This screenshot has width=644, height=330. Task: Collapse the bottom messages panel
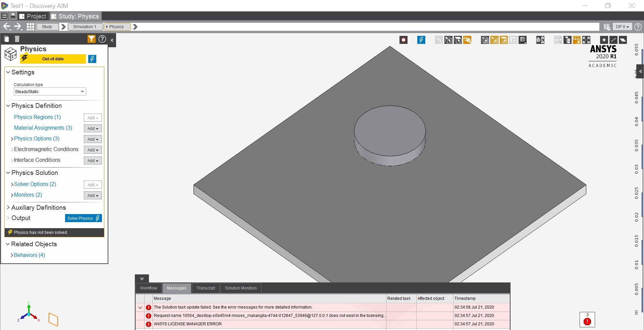pyautogui.click(x=142, y=279)
